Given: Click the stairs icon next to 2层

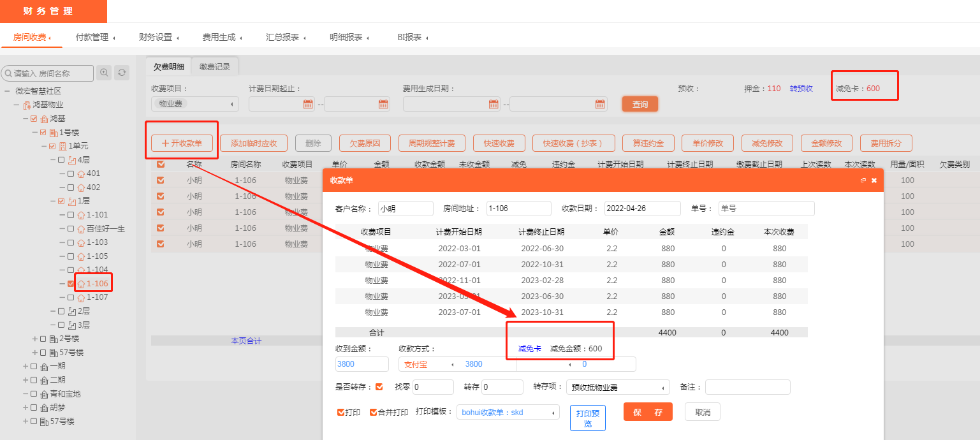Looking at the screenshot, I should pyautogui.click(x=71, y=311).
